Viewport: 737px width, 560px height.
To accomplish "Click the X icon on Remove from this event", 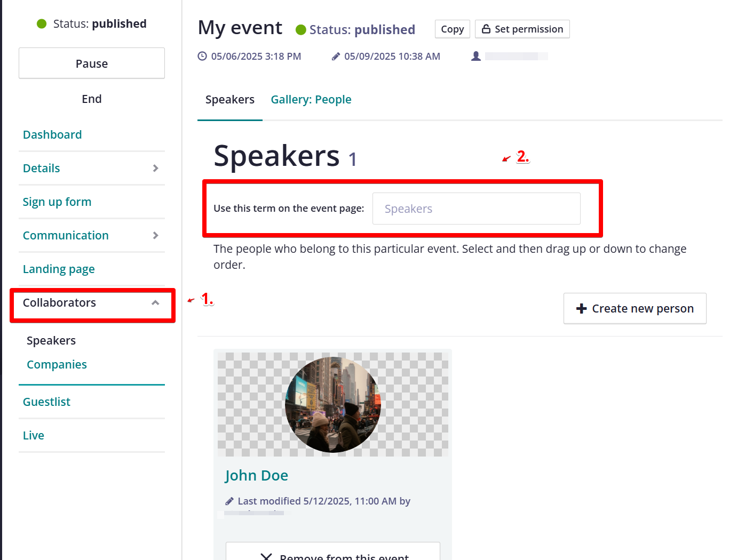I will coord(266,556).
